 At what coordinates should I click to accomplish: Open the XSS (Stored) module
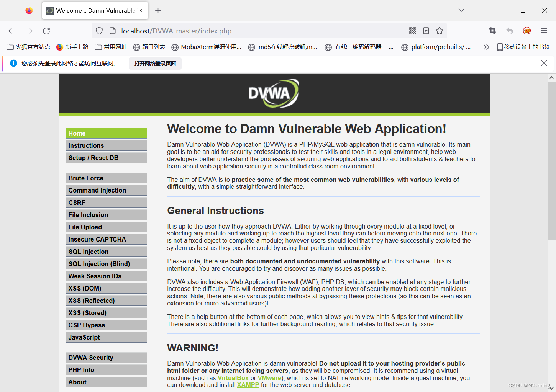[106, 313]
